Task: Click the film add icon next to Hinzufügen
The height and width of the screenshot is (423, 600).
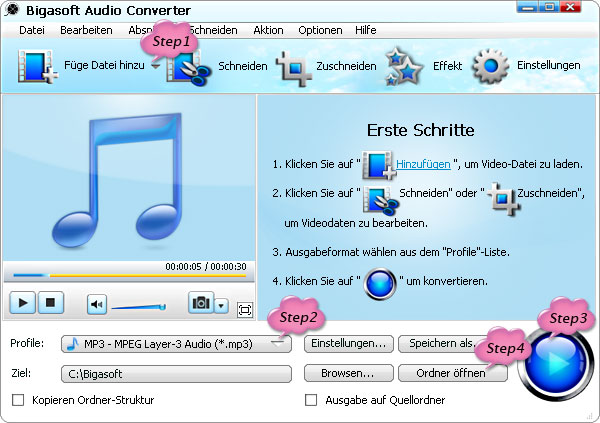Action: click(378, 165)
